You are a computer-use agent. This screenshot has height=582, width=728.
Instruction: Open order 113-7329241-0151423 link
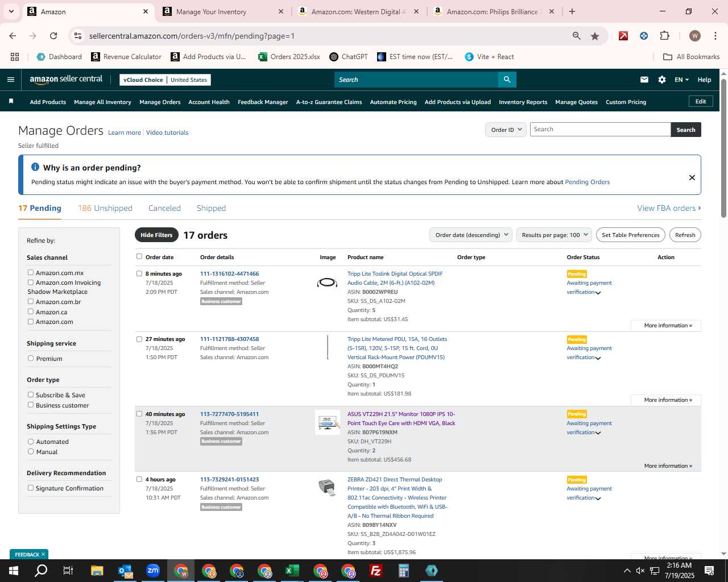229,479
